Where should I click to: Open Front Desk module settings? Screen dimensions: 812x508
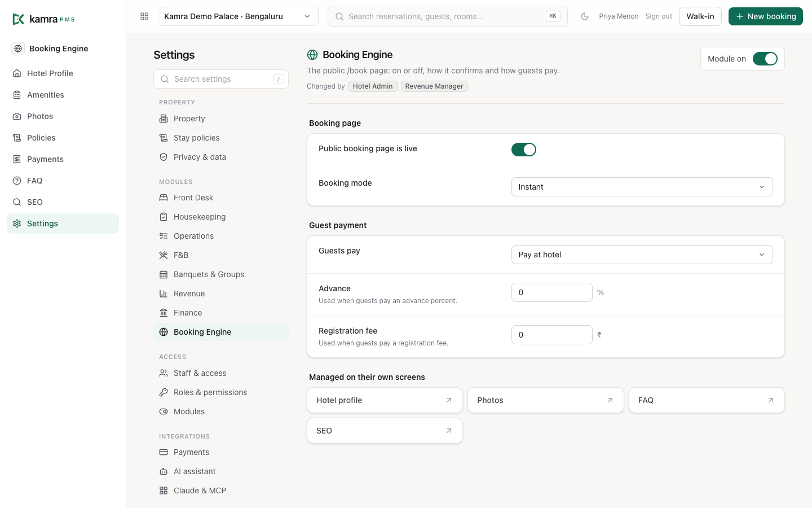pos(221,198)
